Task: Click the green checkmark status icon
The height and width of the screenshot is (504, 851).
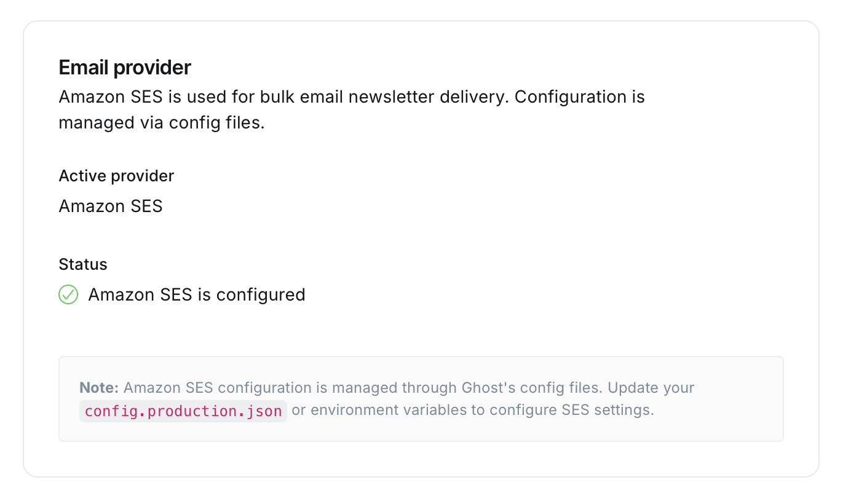Action: tap(68, 294)
